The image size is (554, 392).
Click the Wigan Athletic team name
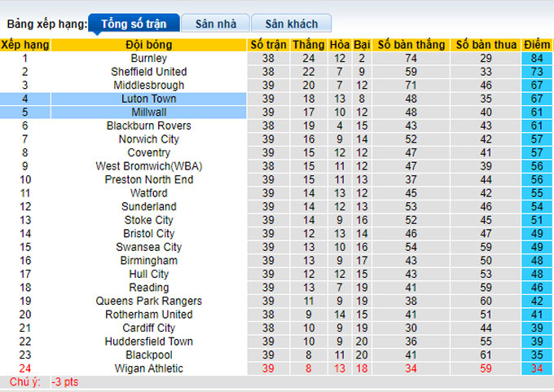point(148,368)
